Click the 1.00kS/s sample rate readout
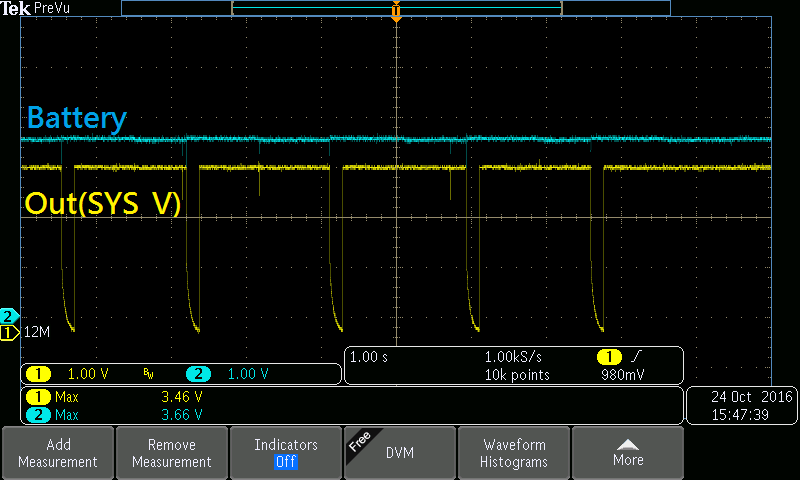This screenshot has width=800, height=480. coord(513,357)
